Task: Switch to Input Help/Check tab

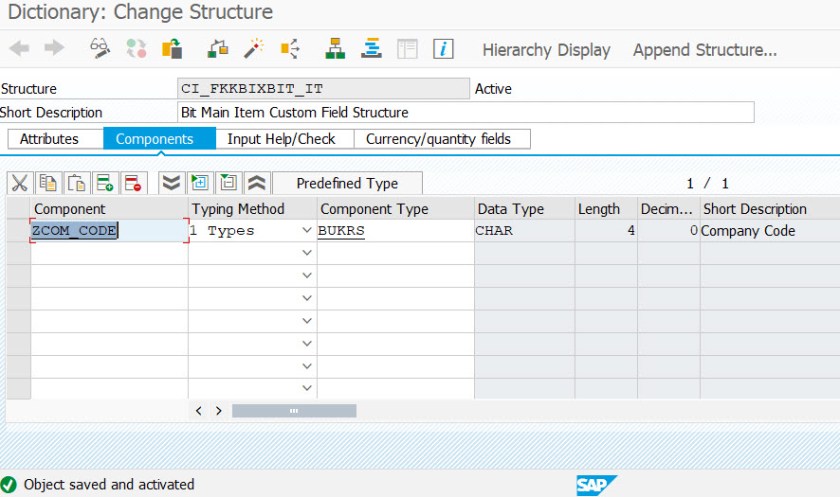Action: pyautogui.click(x=284, y=139)
